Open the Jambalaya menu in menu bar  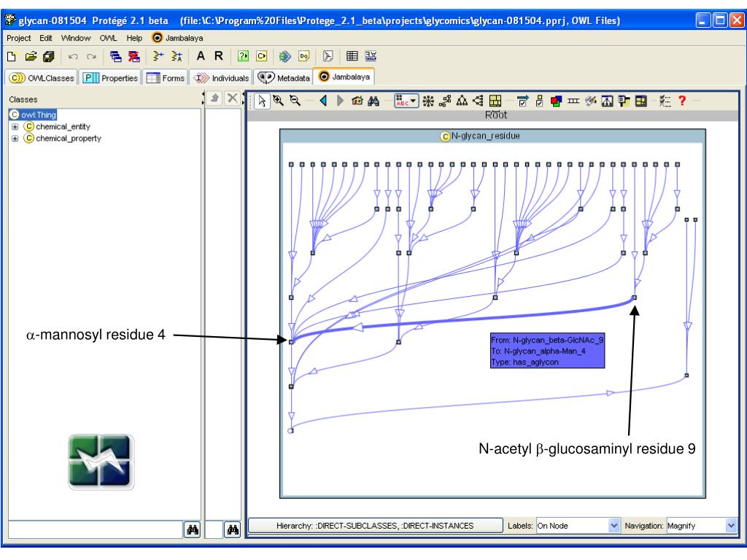click(177, 38)
